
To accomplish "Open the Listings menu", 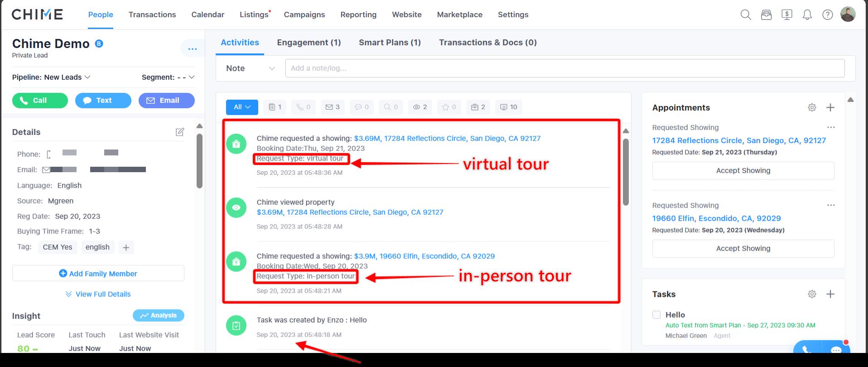I will [254, 14].
